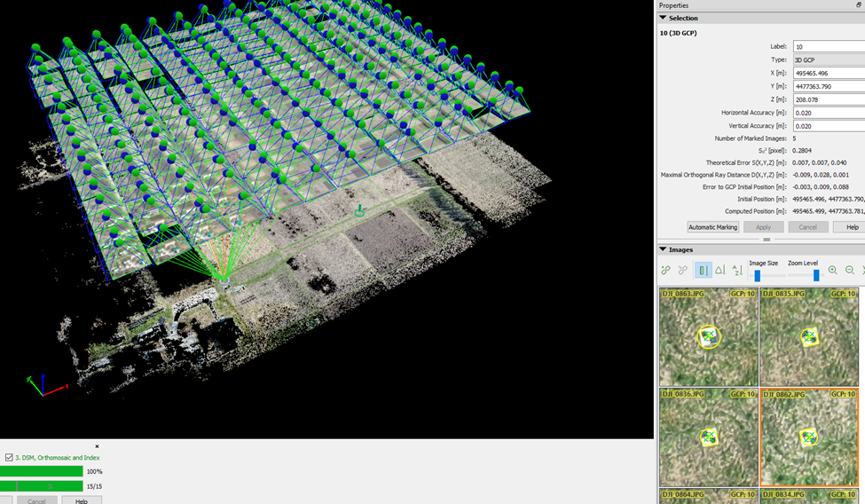Click the Vertical Accuracy field

830,126
